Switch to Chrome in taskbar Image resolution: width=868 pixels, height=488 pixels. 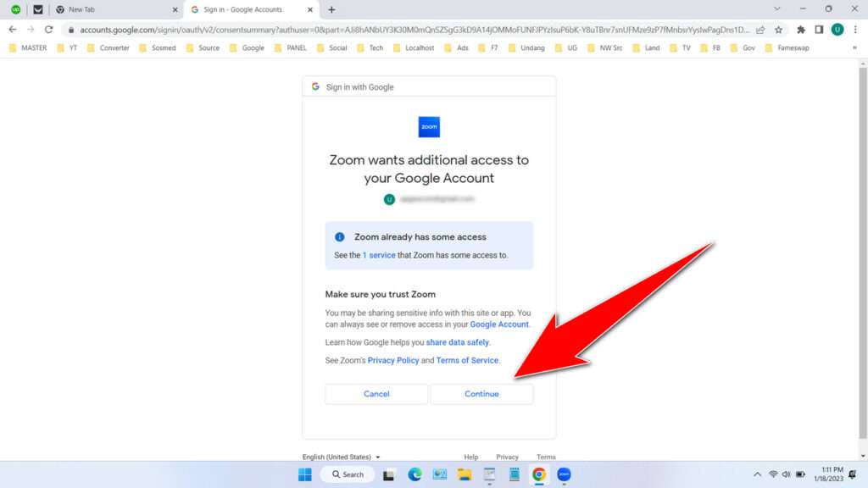tap(539, 474)
